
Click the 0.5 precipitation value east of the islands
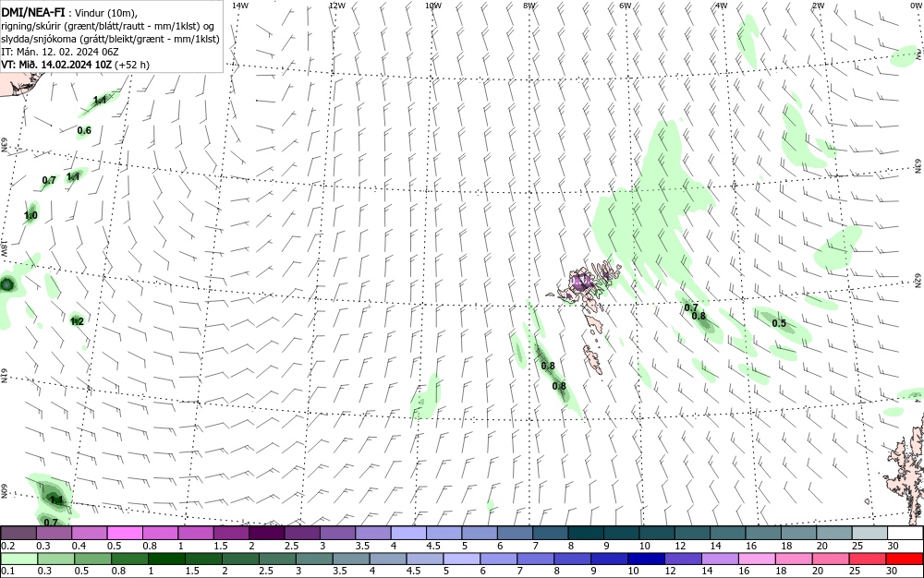coord(779,323)
